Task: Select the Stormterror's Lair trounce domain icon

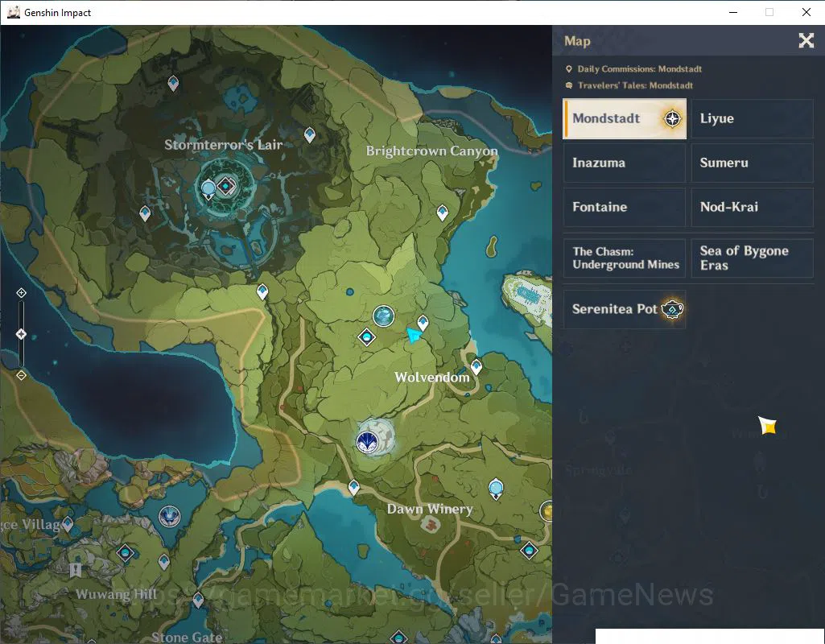Action: pos(226,186)
